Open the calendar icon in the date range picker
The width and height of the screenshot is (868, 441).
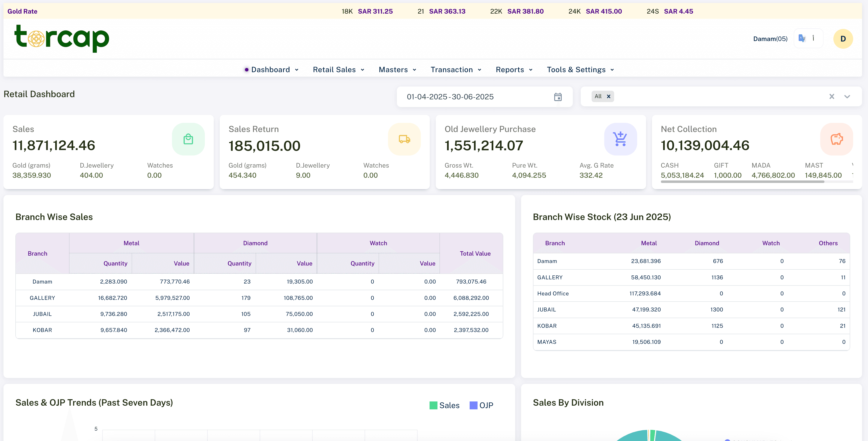(x=558, y=97)
